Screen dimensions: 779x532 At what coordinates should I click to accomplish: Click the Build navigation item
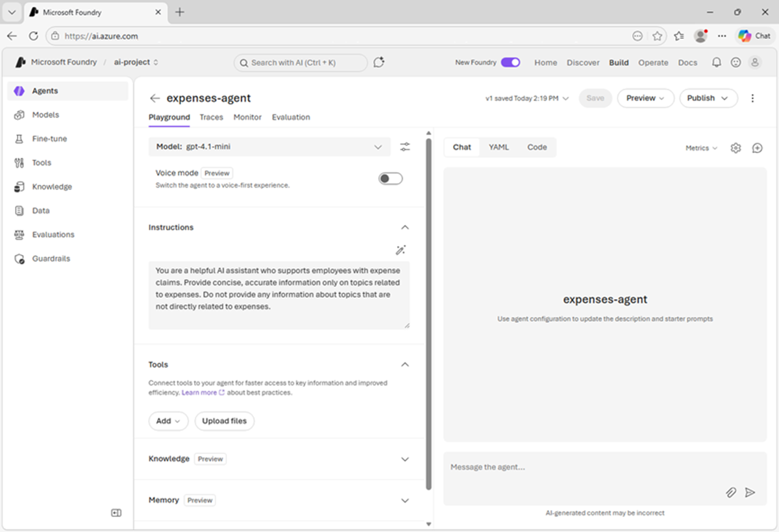[x=619, y=63]
